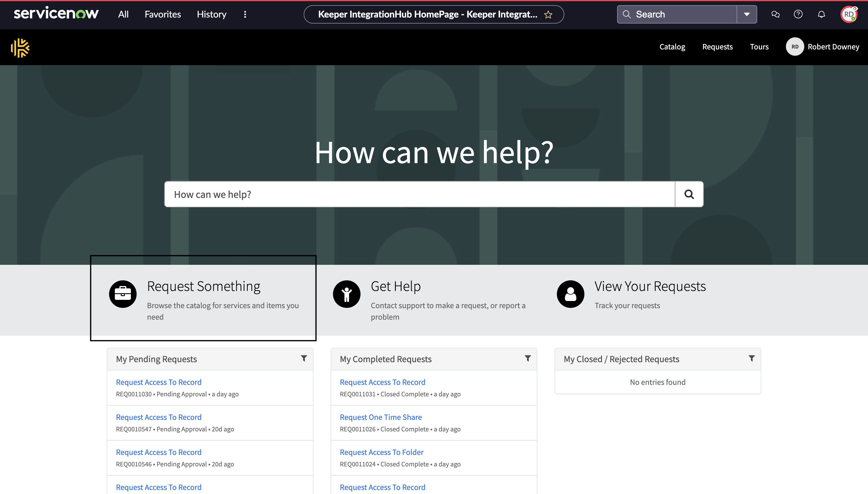Screen dimensions: 868x494
Task: Filter the My Pending Requests list
Action: pyautogui.click(x=304, y=358)
